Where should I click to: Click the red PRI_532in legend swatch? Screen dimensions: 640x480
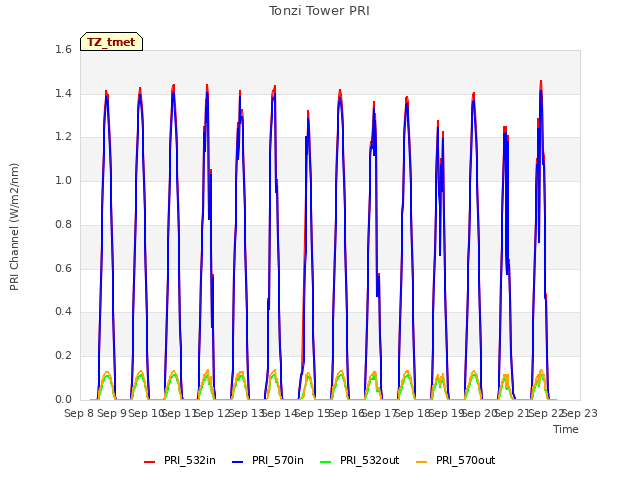click(149, 462)
